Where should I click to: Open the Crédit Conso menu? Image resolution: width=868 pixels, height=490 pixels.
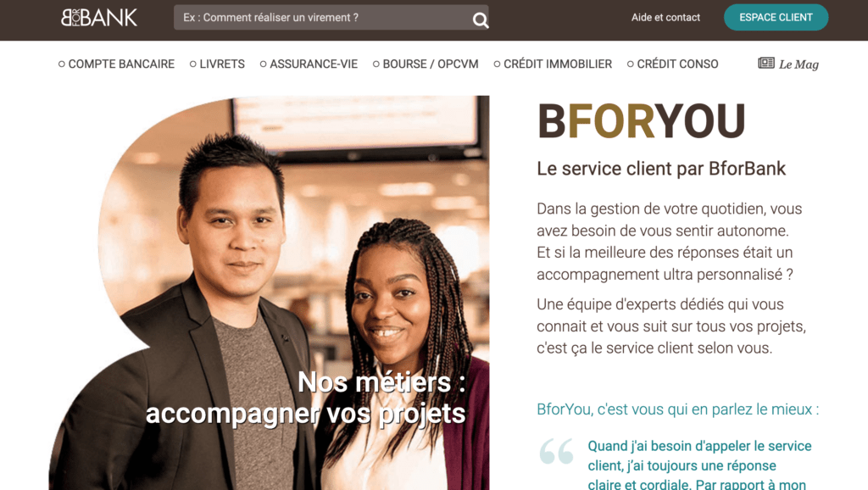677,64
